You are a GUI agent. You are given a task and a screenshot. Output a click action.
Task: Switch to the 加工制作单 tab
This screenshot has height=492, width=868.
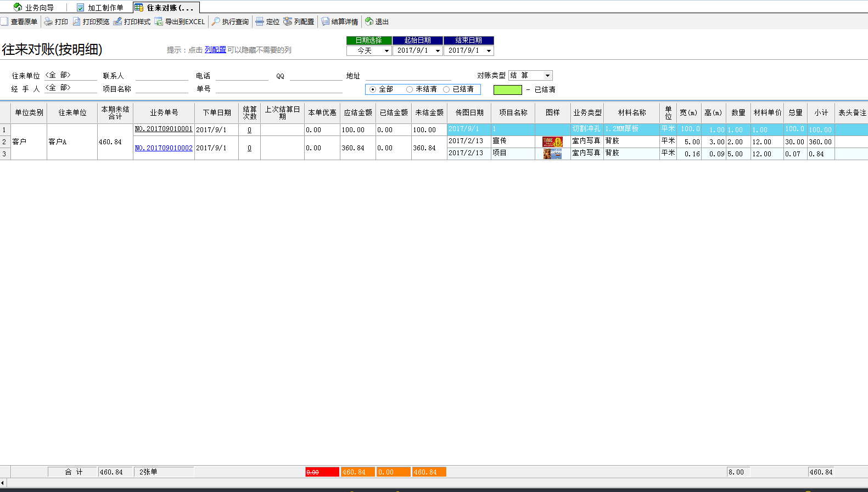click(100, 8)
